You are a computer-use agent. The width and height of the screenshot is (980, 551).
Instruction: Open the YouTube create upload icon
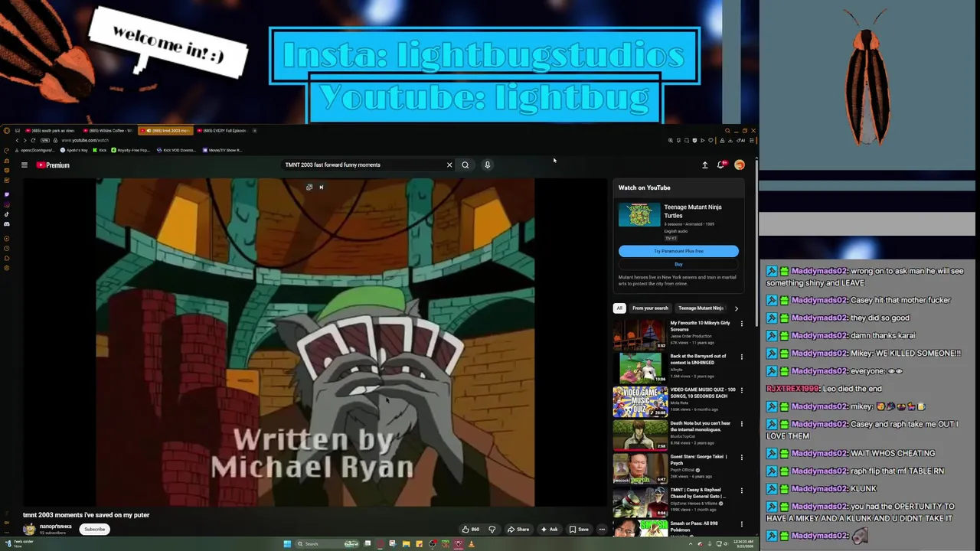click(704, 165)
